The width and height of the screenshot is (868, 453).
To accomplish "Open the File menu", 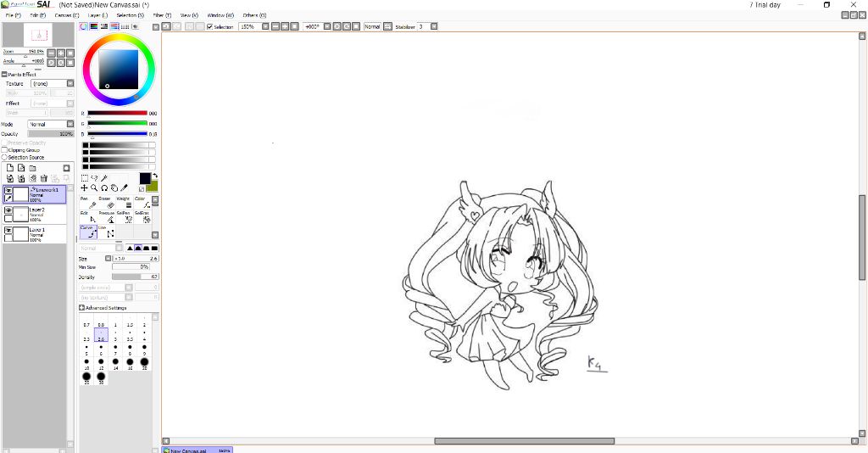I will [13, 15].
